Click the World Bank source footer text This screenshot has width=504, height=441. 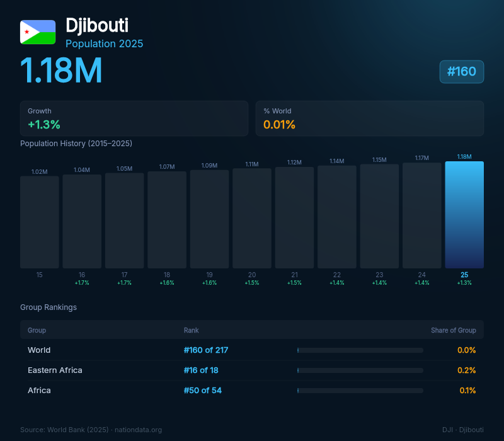click(91, 430)
